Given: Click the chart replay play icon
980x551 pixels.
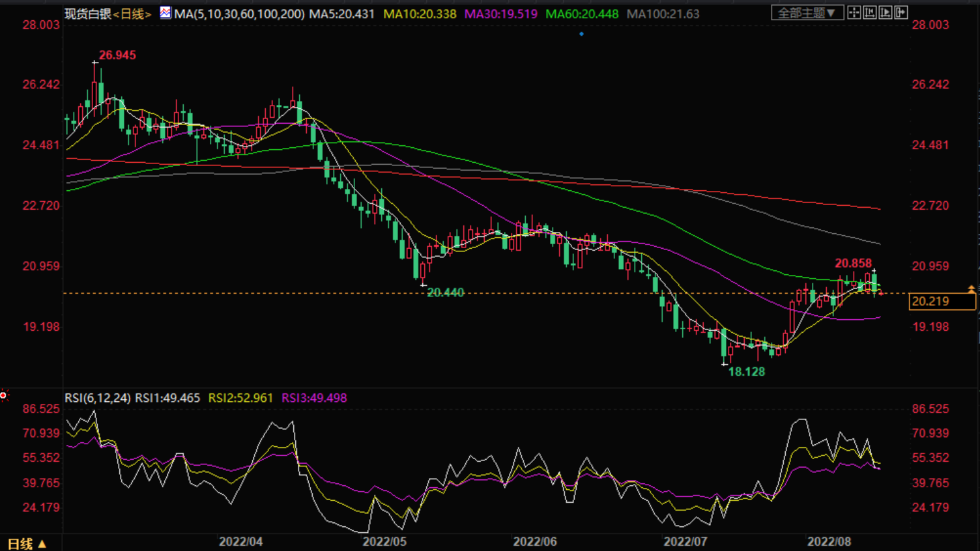Looking at the screenshot, I should (885, 12).
